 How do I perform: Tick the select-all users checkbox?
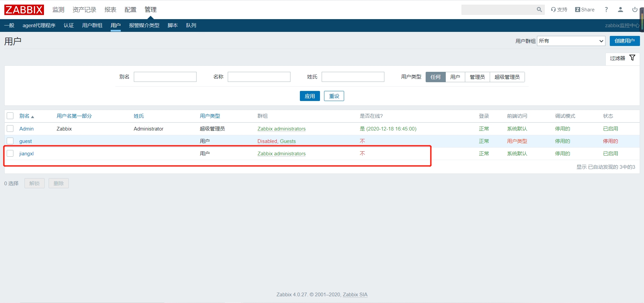(x=10, y=116)
